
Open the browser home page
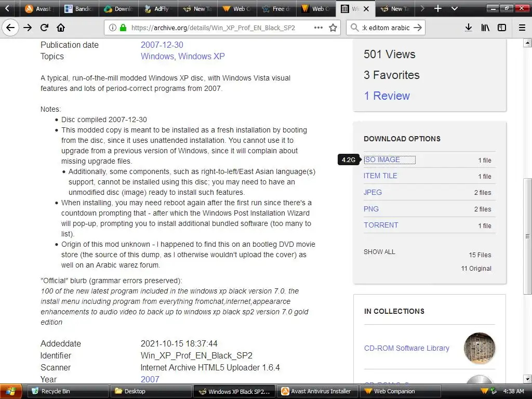(61, 28)
